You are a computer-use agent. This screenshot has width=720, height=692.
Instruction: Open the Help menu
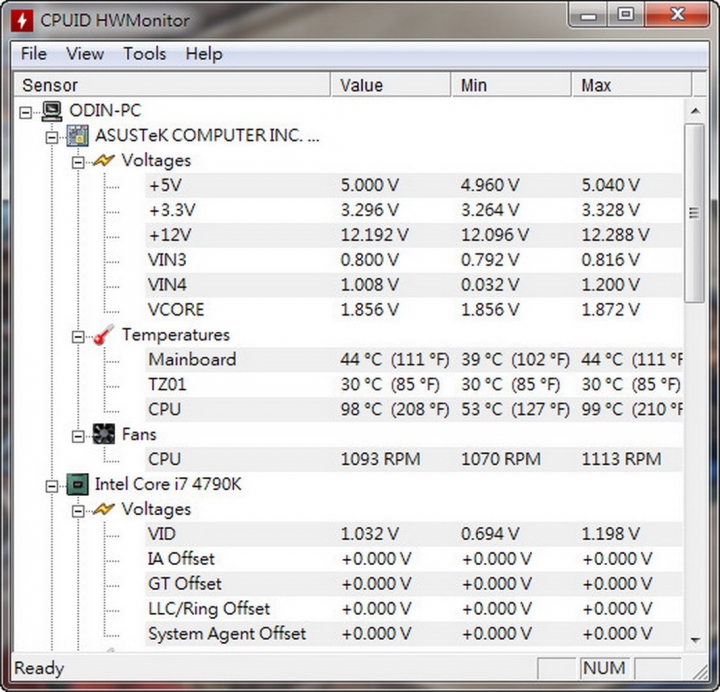click(x=204, y=54)
